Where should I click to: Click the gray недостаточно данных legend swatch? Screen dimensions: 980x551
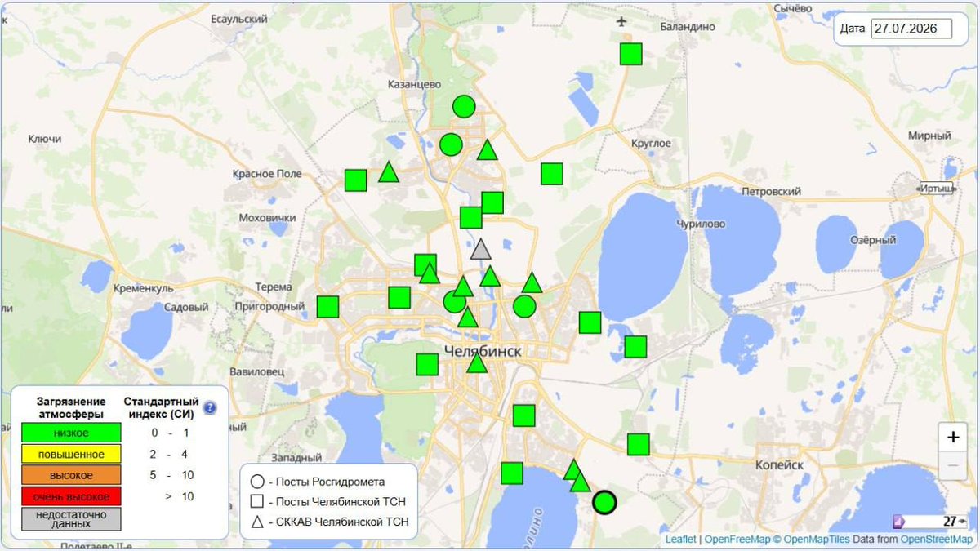click(x=71, y=519)
